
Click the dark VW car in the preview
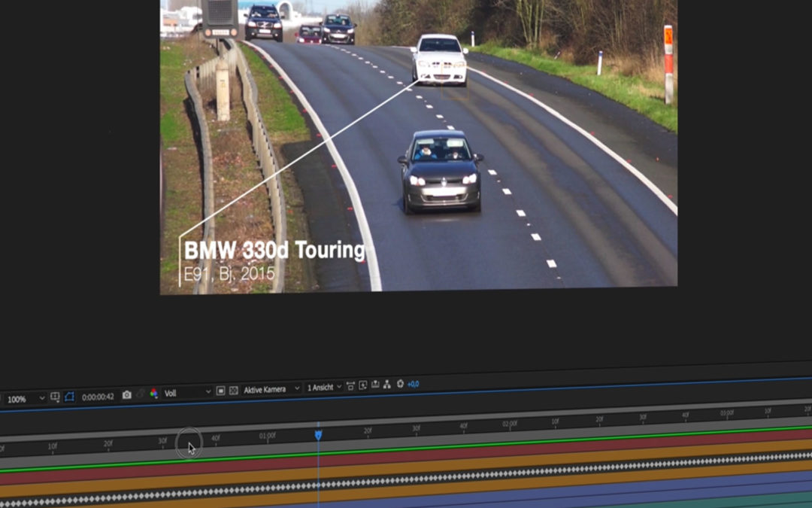(441, 171)
